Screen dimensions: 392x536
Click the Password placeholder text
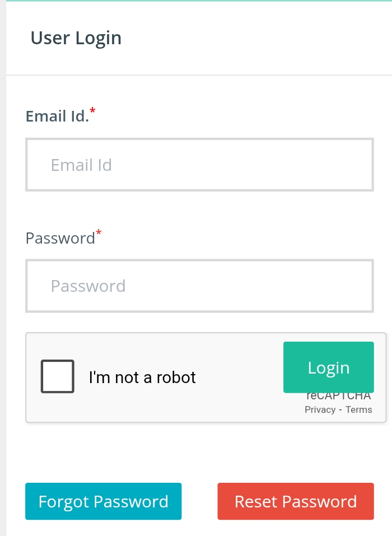88,286
